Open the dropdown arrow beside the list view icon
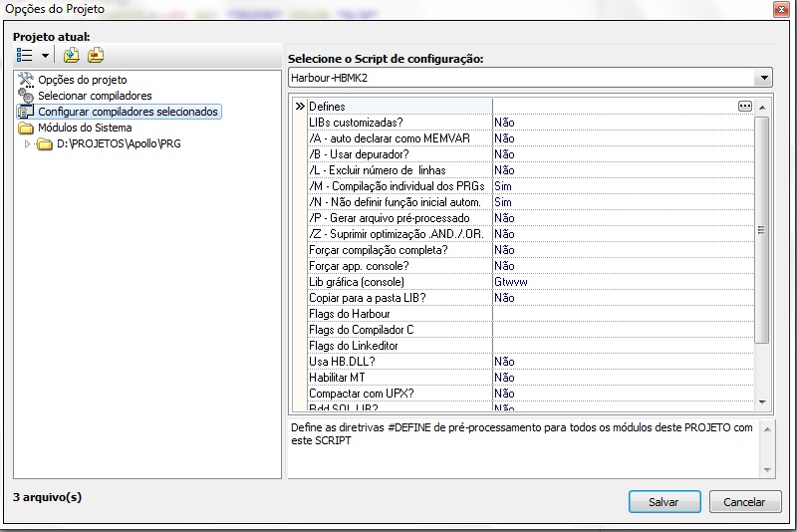797x532 pixels. [x=46, y=56]
